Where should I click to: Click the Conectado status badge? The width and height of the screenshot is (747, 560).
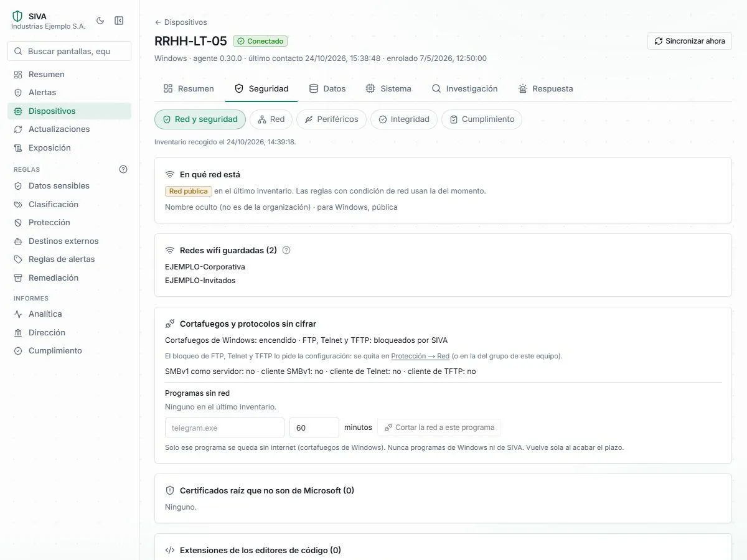260,41
